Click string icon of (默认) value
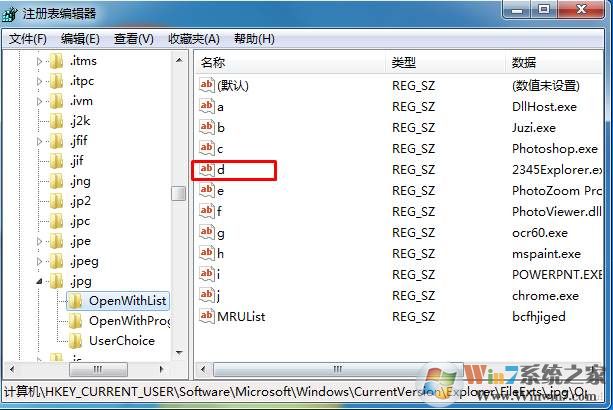The image size is (613, 410). [x=206, y=85]
